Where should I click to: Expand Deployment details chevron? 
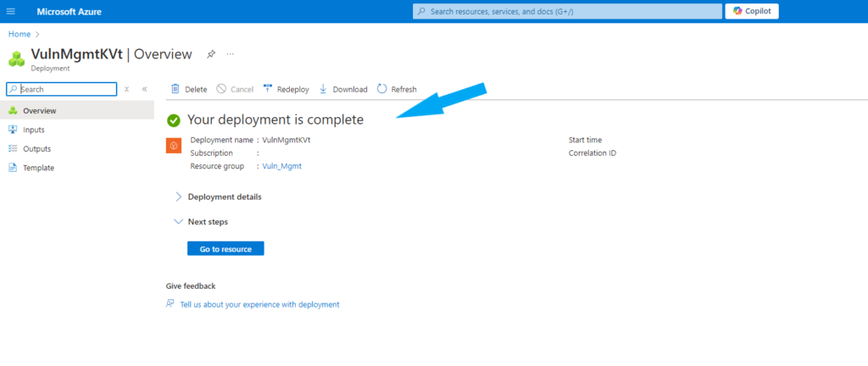pos(178,197)
